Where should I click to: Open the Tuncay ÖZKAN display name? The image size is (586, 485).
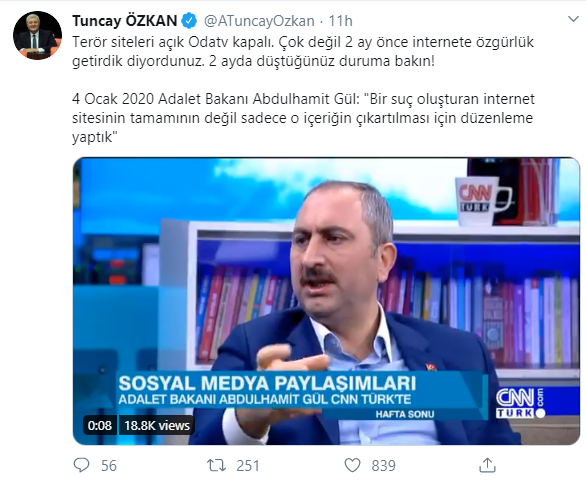[x=124, y=21]
